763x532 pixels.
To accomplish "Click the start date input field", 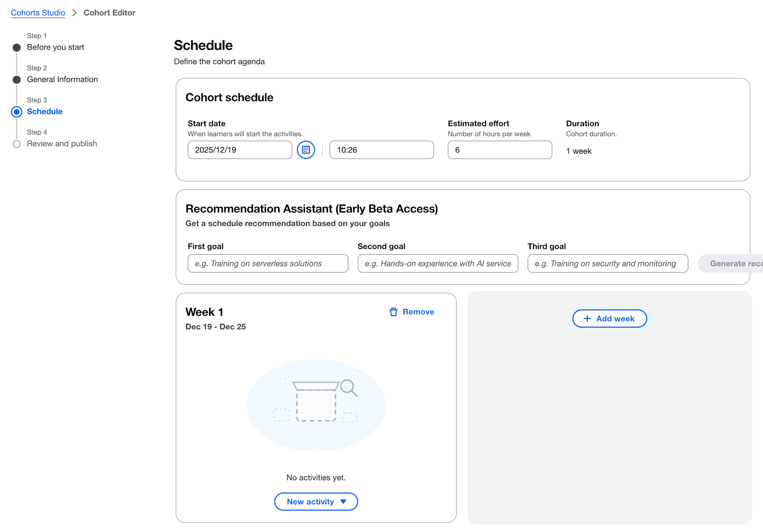I will pos(240,150).
